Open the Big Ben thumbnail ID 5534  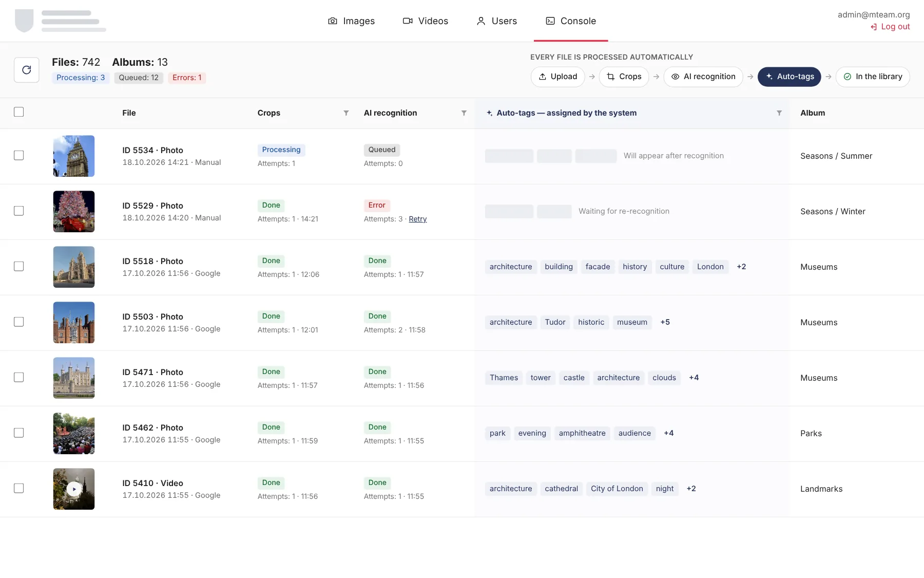pyautogui.click(x=74, y=156)
